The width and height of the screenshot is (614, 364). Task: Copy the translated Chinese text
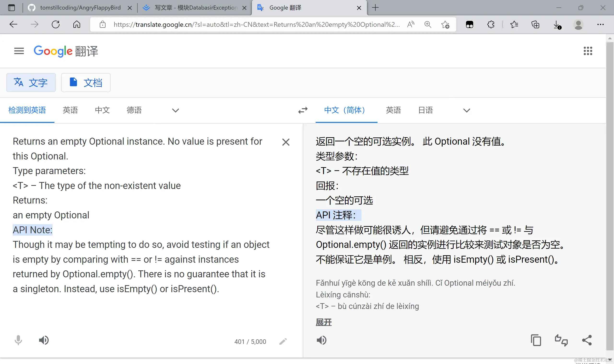(x=536, y=340)
